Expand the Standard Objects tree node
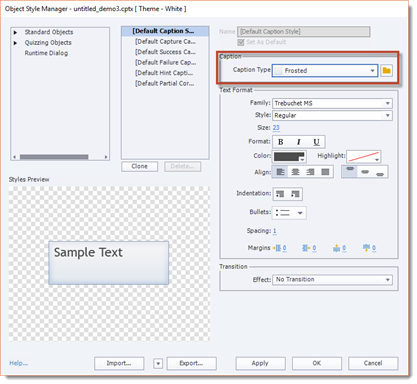This screenshot has height=384, width=417. click(15, 33)
